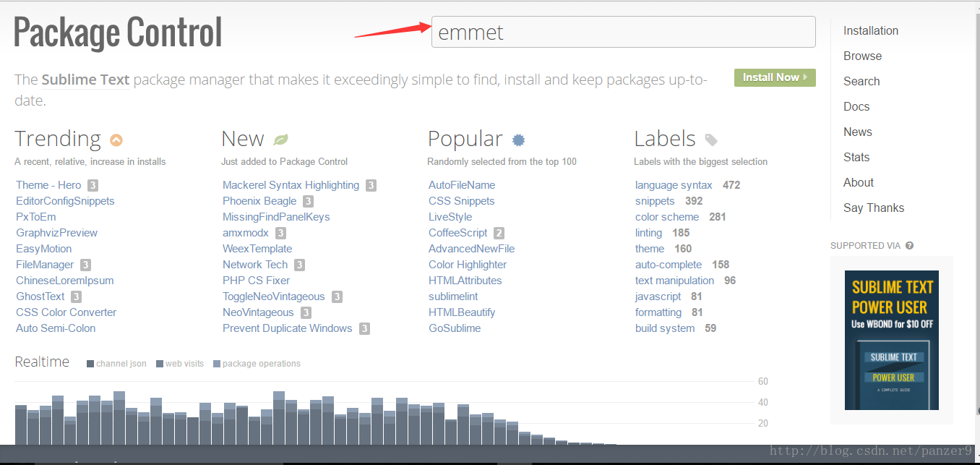Open the ChineseLoremIpsum package
Screen dimensions: 980x465
(x=65, y=281)
